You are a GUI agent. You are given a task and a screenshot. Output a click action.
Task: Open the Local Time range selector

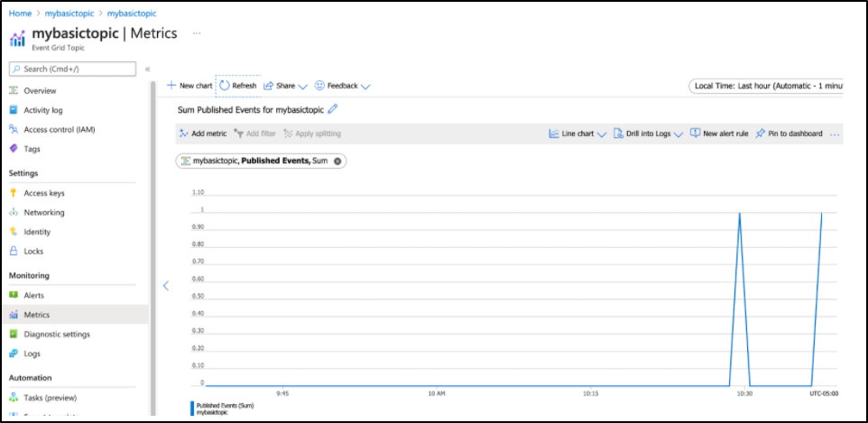765,87
